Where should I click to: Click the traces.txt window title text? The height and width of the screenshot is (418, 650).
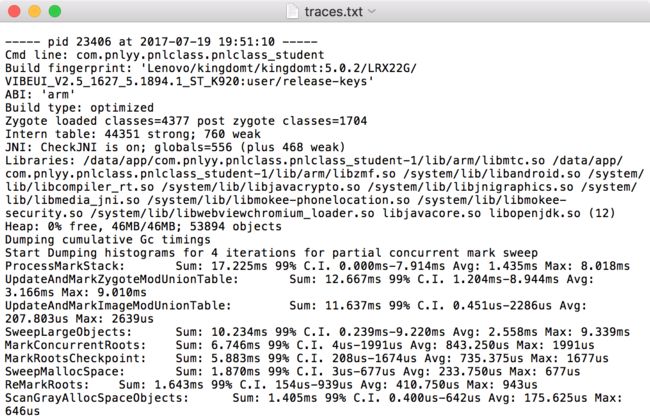point(334,12)
